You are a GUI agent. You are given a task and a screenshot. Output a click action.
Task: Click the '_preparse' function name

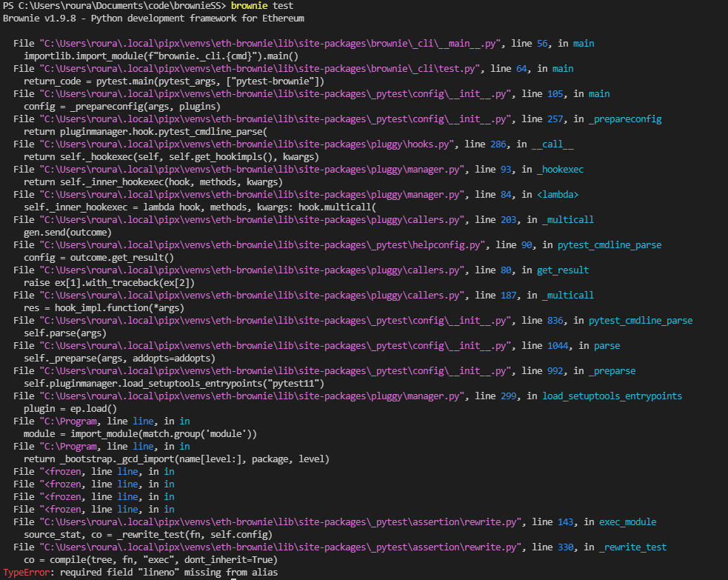tap(612, 370)
